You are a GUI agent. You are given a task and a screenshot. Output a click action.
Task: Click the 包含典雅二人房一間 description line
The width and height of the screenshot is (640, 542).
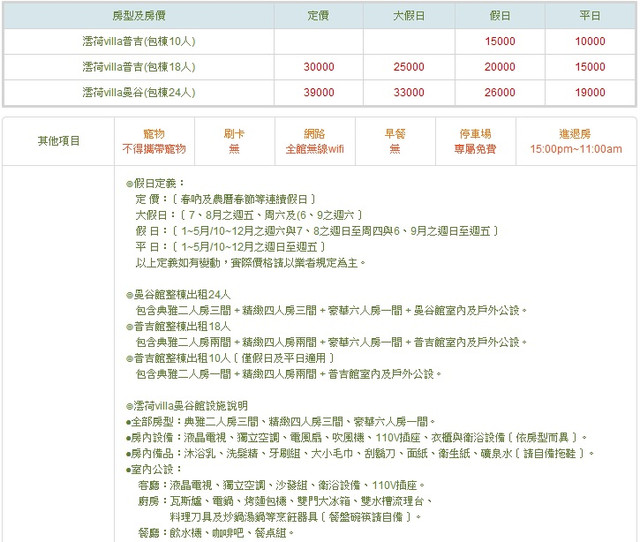289,374
